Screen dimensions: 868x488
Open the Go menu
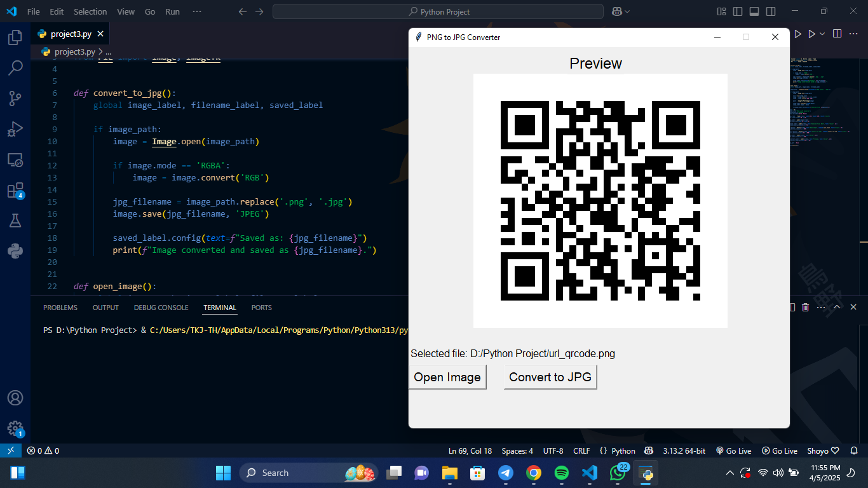(150, 11)
